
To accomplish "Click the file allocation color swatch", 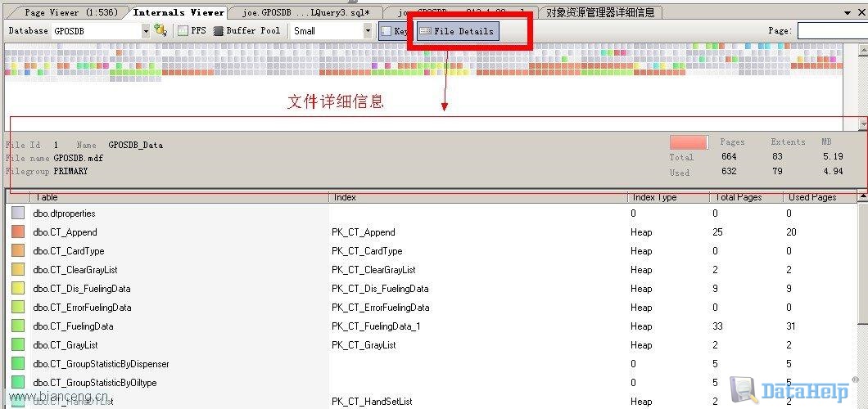I will click(x=688, y=142).
